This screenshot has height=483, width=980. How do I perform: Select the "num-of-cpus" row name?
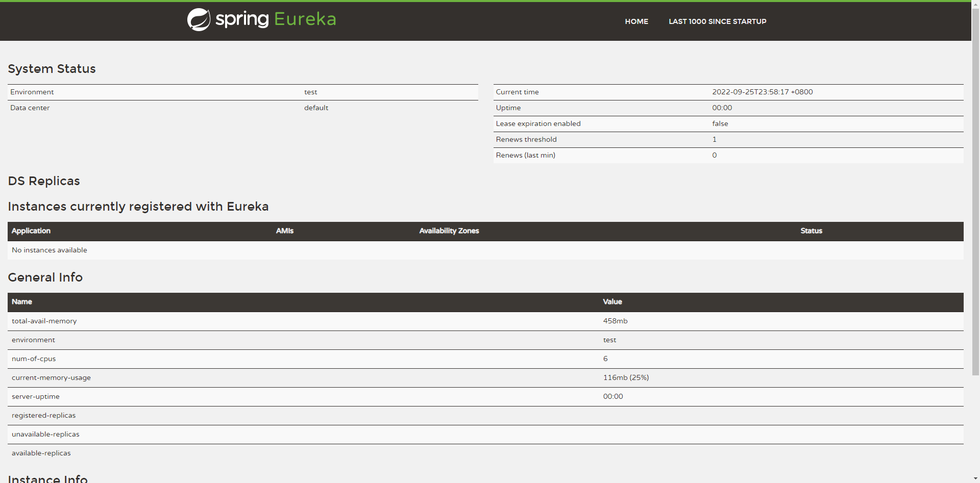pos(33,359)
